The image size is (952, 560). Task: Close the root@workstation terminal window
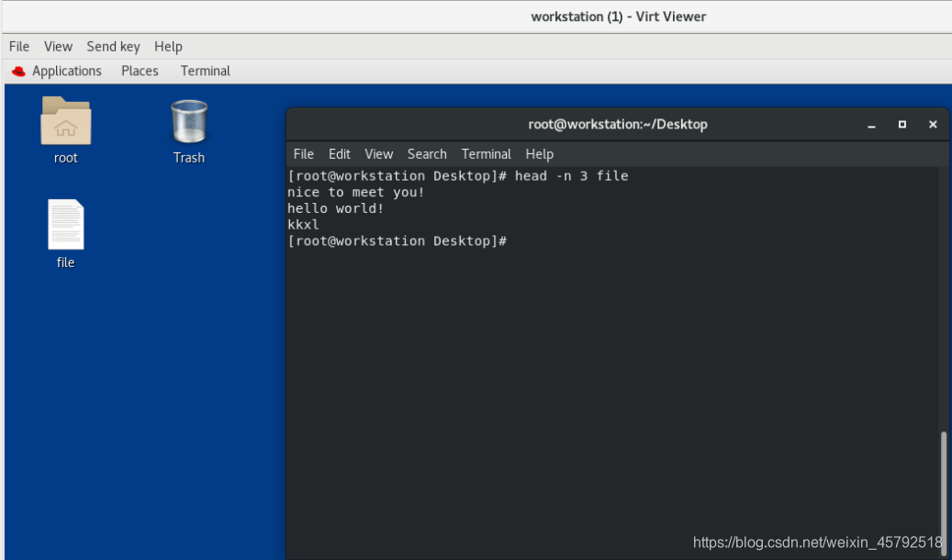click(x=933, y=125)
